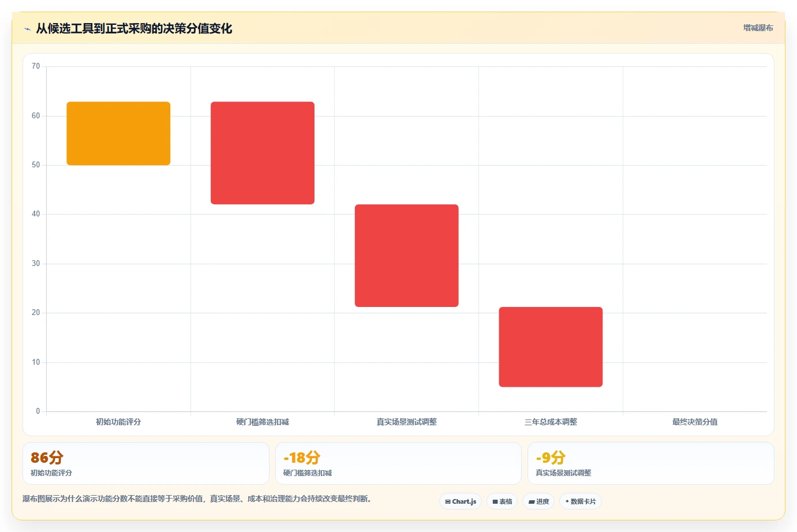The image size is (797, 532).
Task: Click the 进度 tag chip
Action: pyautogui.click(x=538, y=501)
